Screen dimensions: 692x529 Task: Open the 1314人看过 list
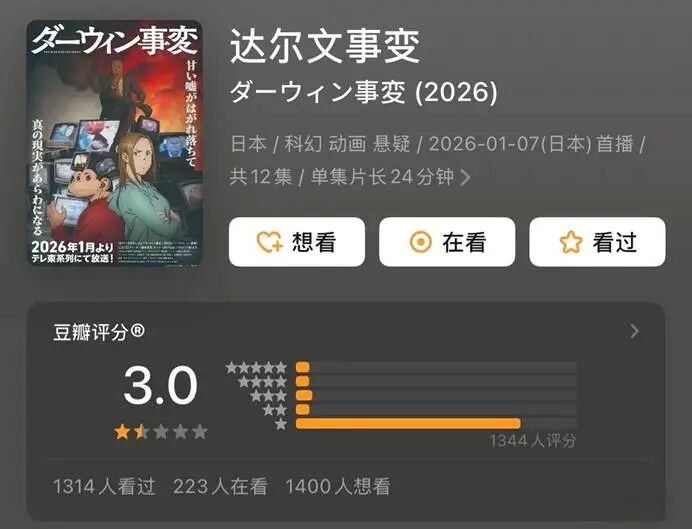point(104,487)
